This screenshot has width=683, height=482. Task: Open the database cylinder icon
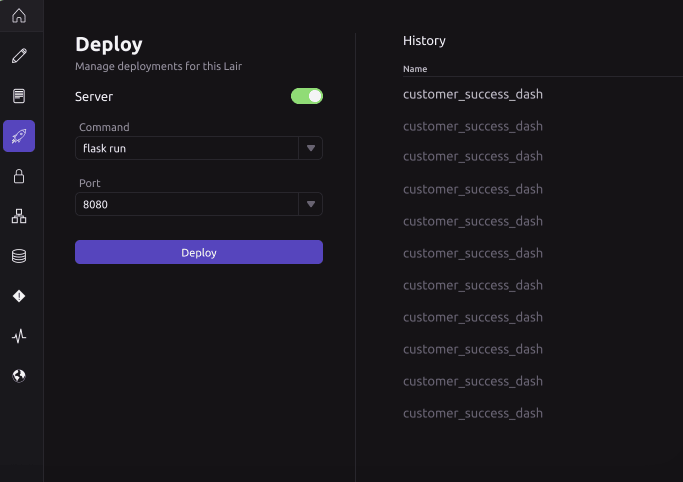19,256
